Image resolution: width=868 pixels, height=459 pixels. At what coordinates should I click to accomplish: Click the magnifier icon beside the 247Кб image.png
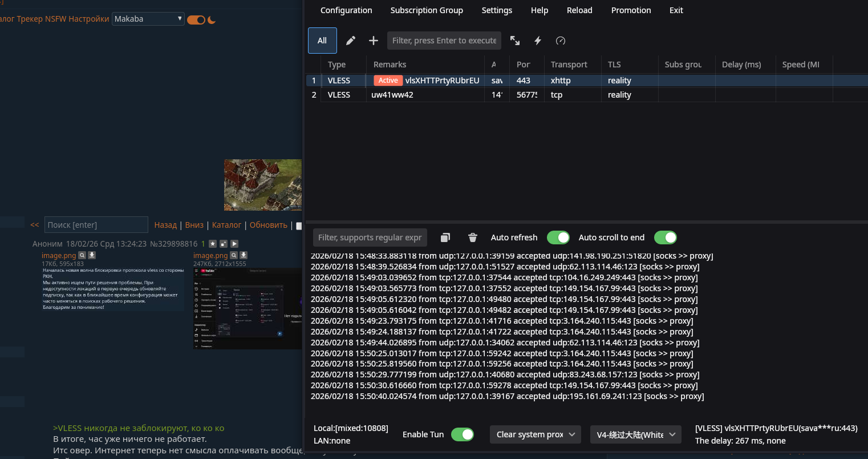(234, 255)
